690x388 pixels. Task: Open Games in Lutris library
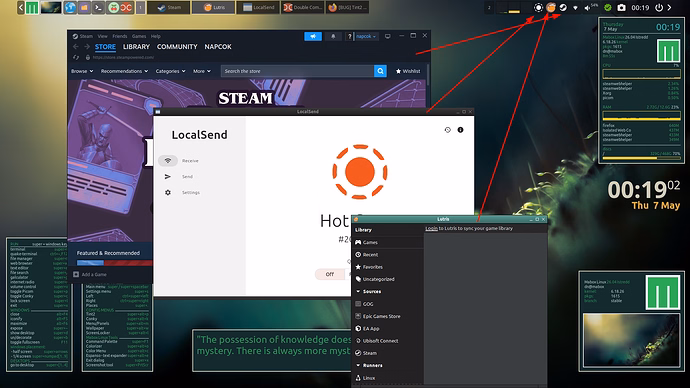click(x=388, y=242)
